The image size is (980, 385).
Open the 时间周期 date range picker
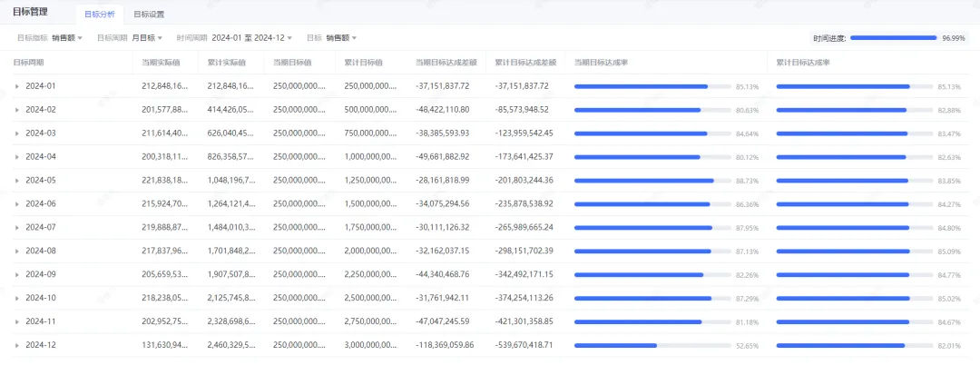point(251,38)
